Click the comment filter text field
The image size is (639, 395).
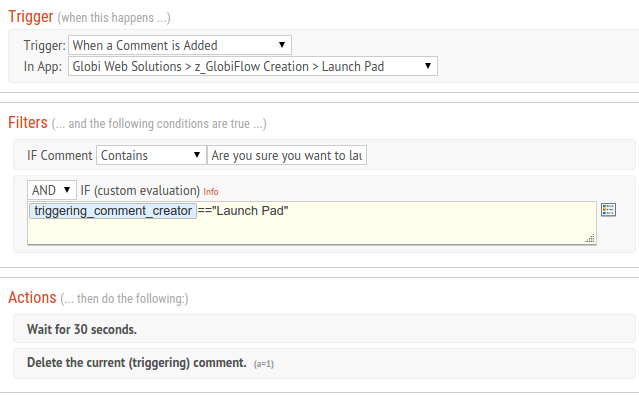pos(287,155)
